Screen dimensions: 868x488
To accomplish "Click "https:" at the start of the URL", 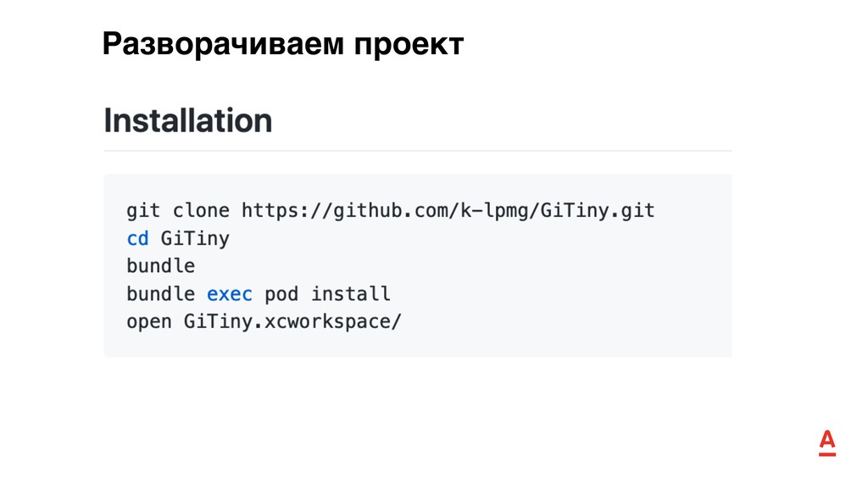I will 275,211.
